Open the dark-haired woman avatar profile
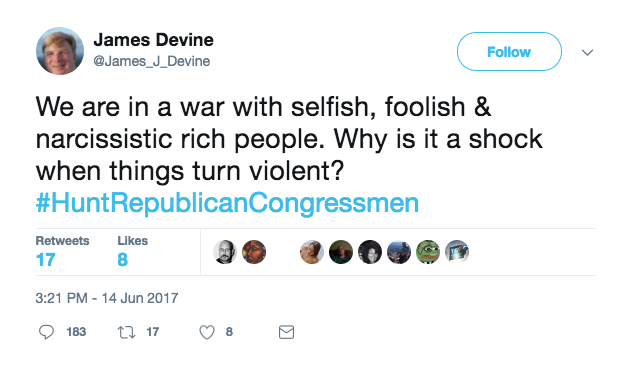The image size is (624, 368). tap(370, 252)
